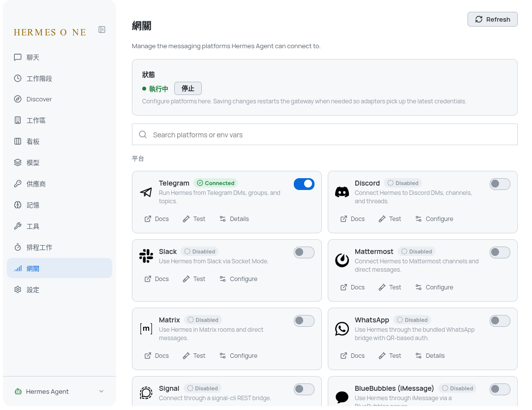Screen dimensions: 532x410
Task: Click the Discord logo icon
Action: tap(342, 192)
